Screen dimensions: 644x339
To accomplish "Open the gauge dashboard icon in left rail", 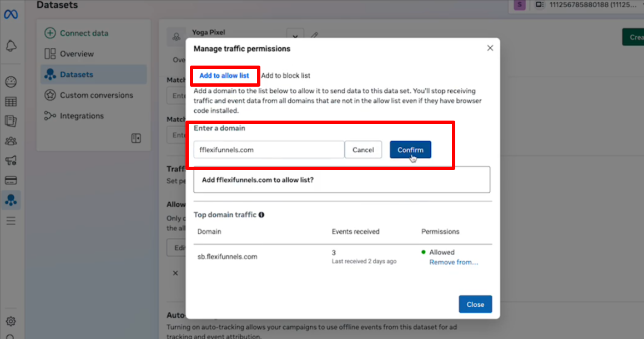I will (x=11, y=82).
